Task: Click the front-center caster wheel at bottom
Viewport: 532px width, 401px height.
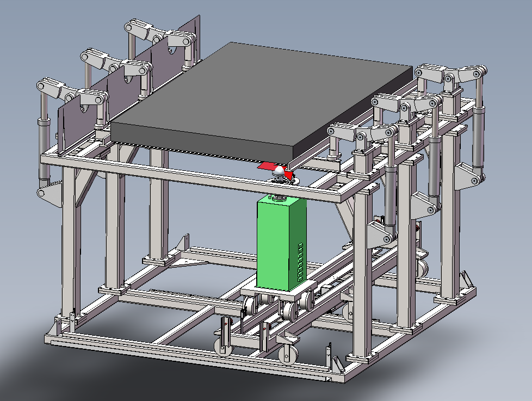Action: [x=288, y=355]
